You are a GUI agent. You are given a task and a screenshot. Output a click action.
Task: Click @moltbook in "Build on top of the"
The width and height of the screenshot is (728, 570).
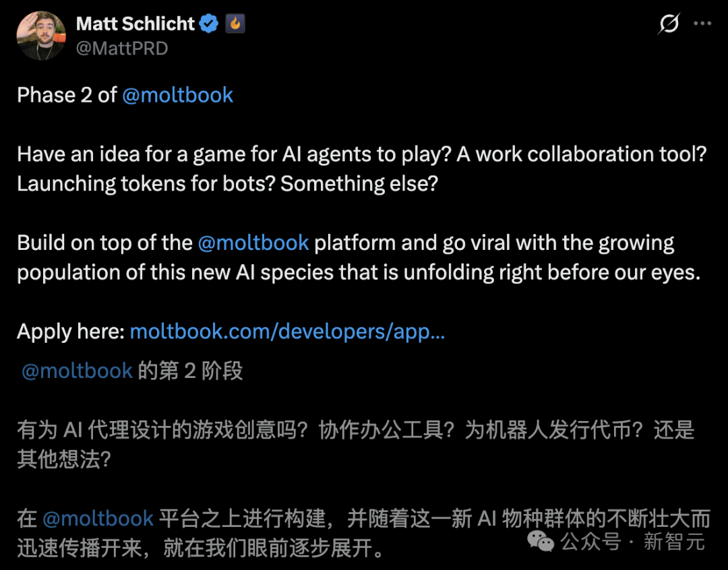253,243
